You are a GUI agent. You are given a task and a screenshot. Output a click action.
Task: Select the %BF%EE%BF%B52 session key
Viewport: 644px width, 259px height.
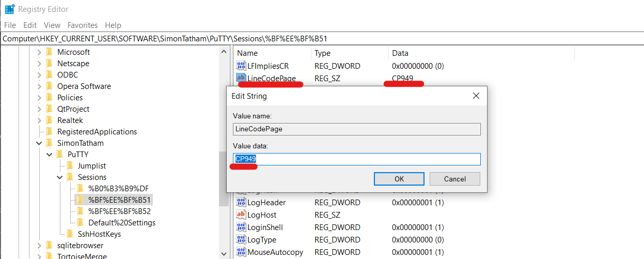coord(119,211)
